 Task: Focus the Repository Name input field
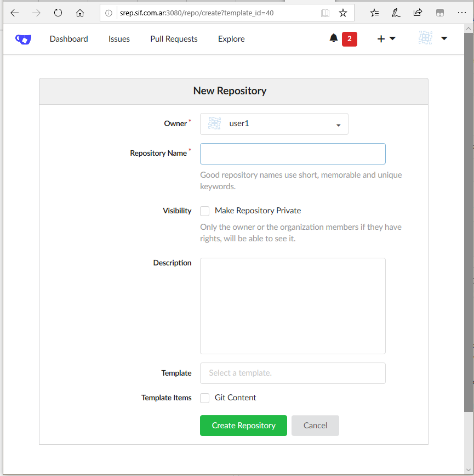pos(293,154)
